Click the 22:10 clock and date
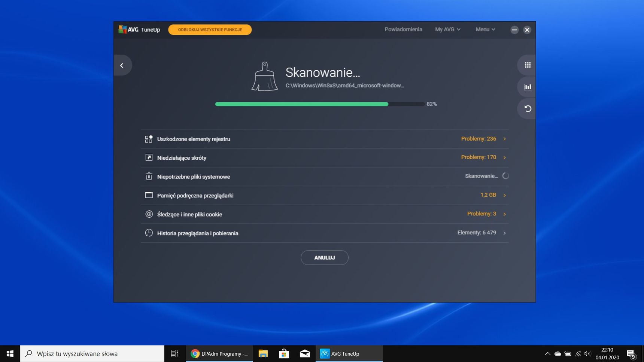Viewport: 644px width, 362px height. 607,353
